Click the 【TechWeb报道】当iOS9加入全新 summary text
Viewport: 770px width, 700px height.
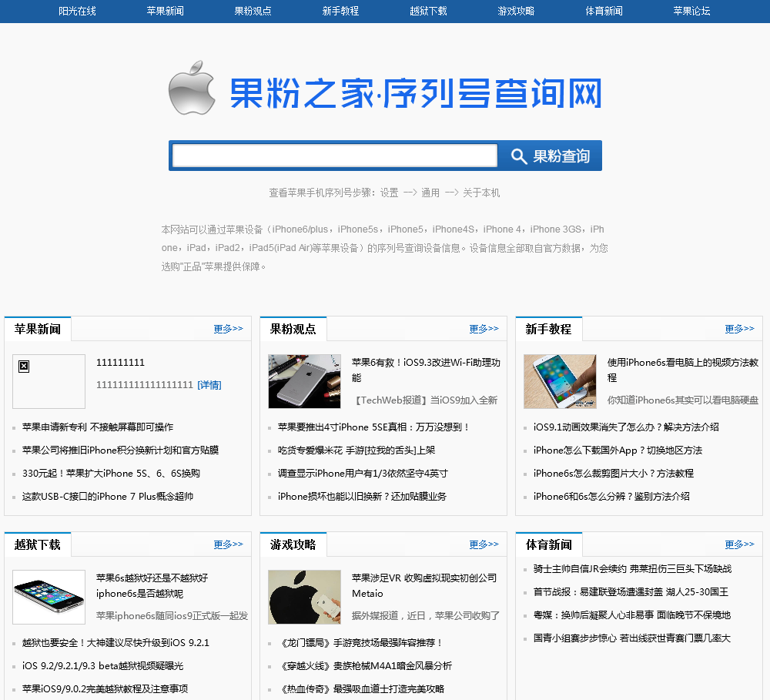(x=425, y=400)
